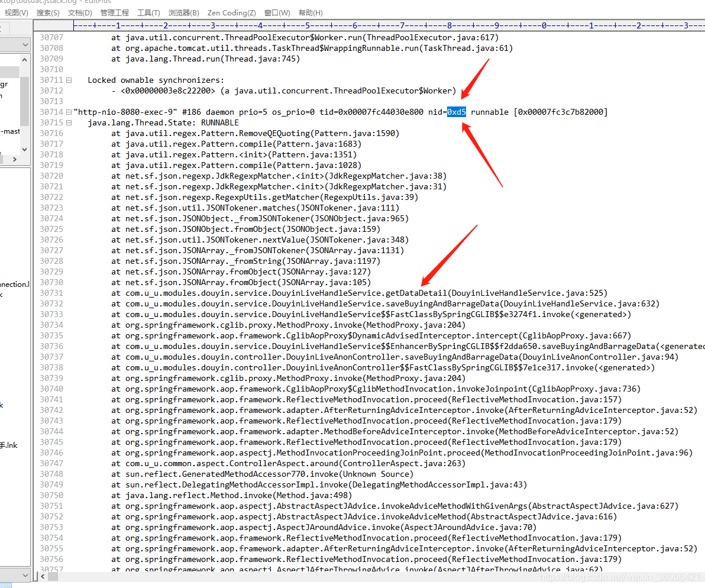The width and height of the screenshot is (705, 588).
Task: Open the 帮助(H) menu
Action: click(311, 12)
